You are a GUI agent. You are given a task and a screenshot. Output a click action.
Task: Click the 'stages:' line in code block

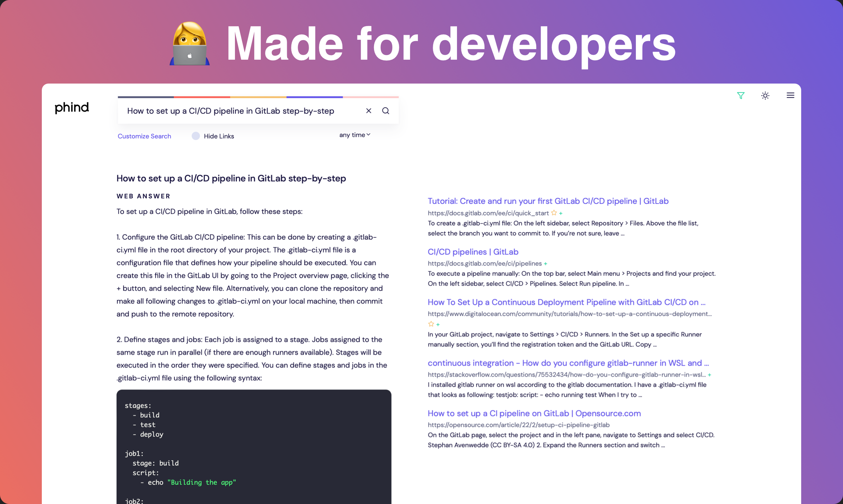click(x=138, y=406)
